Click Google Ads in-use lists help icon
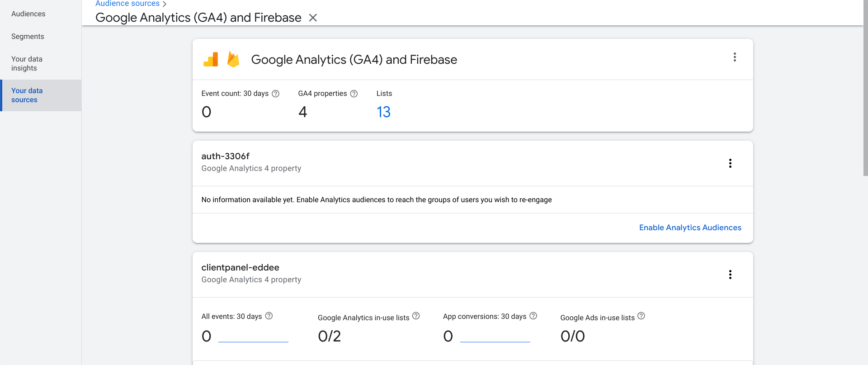 [x=641, y=316]
